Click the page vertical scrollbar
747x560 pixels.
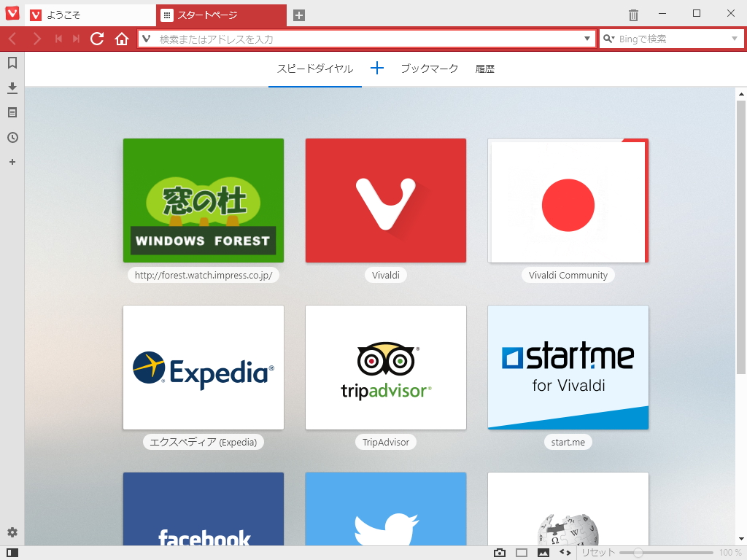(x=741, y=237)
